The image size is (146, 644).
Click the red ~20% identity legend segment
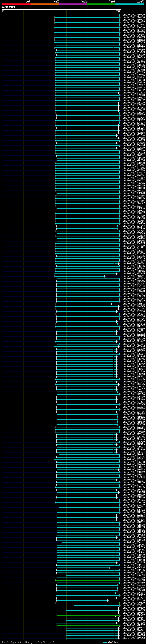(x=16, y=4)
